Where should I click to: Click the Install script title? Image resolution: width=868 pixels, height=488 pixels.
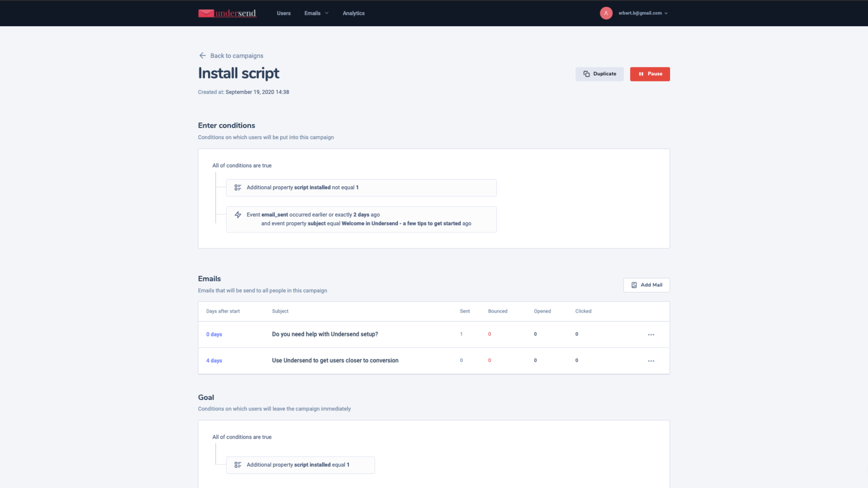click(238, 73)
